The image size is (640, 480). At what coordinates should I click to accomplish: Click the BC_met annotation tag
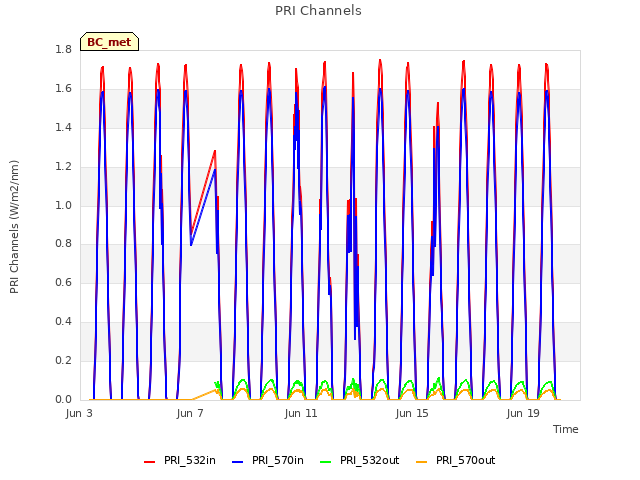pyautogui.click(x=109, y=42)
